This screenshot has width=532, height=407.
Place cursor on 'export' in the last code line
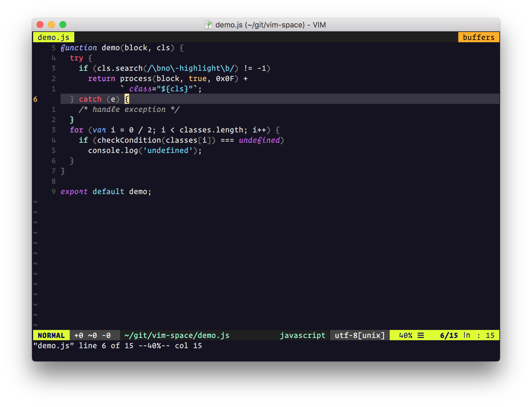(x=74, y=192)
